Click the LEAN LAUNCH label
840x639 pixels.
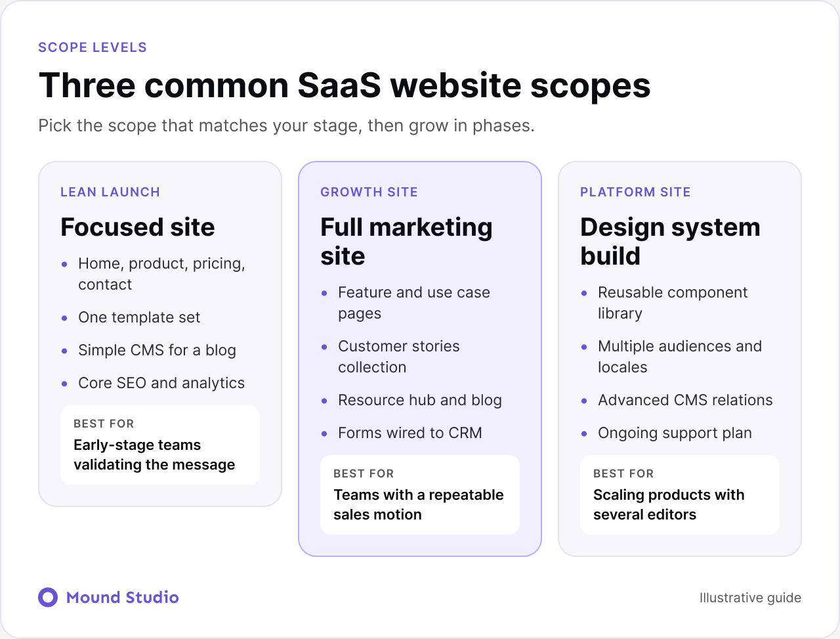pyautogui.click(x=110, y=192)
